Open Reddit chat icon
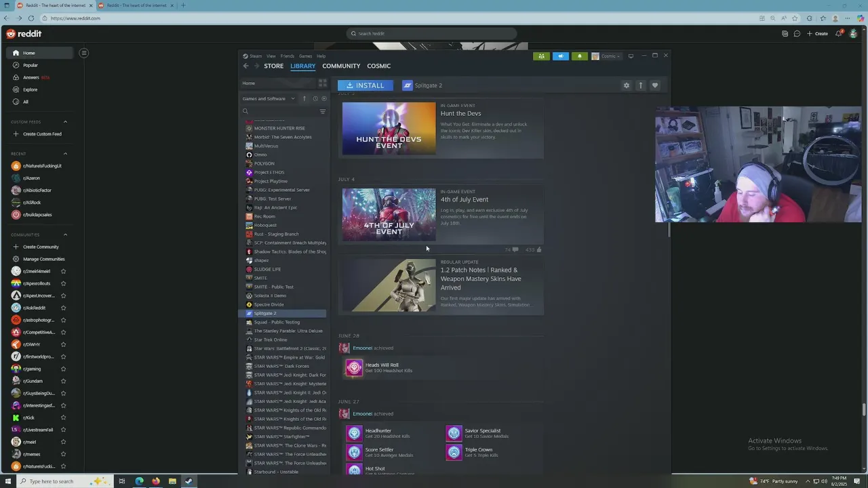This screenshot has width=868, height=488. (x=797, y=33)
